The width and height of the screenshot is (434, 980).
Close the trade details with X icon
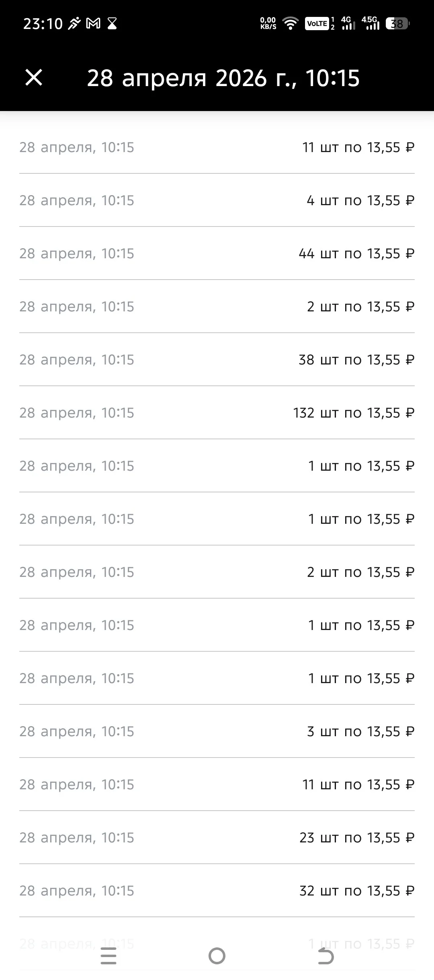tap(34, 77)
